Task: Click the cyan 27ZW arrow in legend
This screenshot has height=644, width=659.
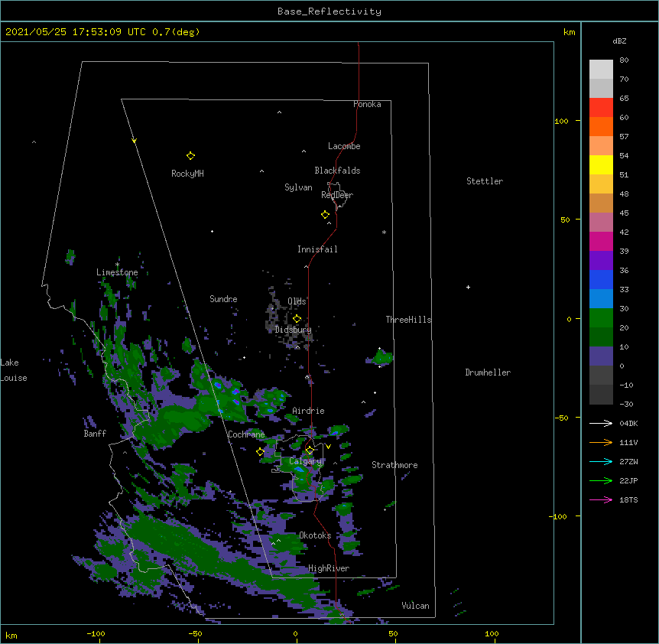Action: coord(601,461)
